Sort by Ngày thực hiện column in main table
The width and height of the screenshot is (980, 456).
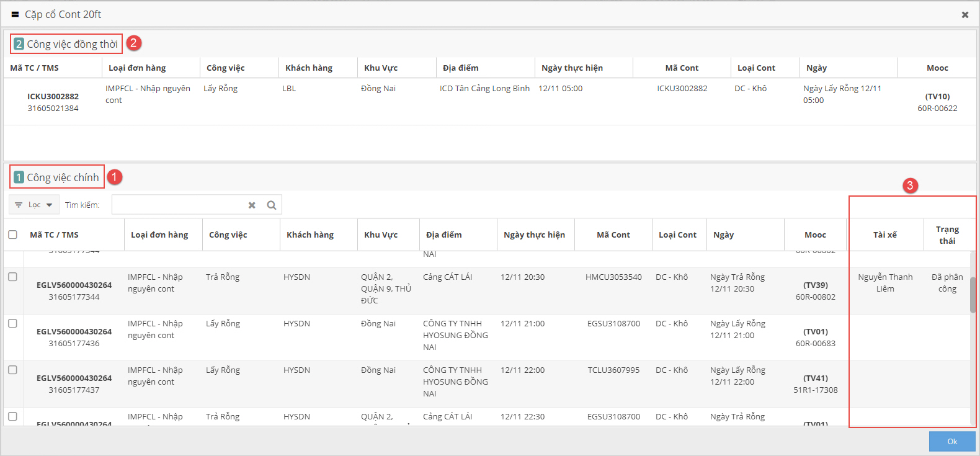(x=534, y=235)
